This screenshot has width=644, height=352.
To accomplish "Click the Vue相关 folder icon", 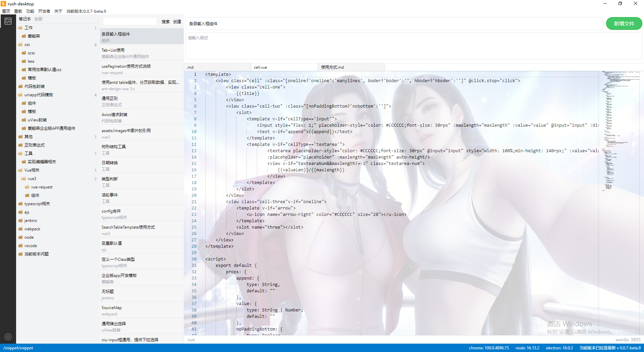I will pos(20,170).
